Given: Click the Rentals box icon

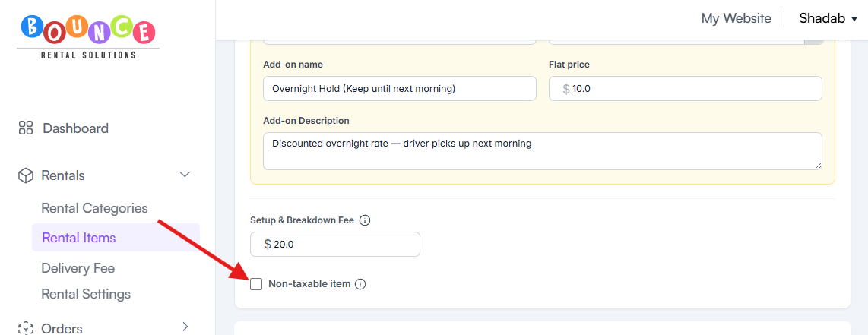Looking at the screenshot, I should point(26,175).
